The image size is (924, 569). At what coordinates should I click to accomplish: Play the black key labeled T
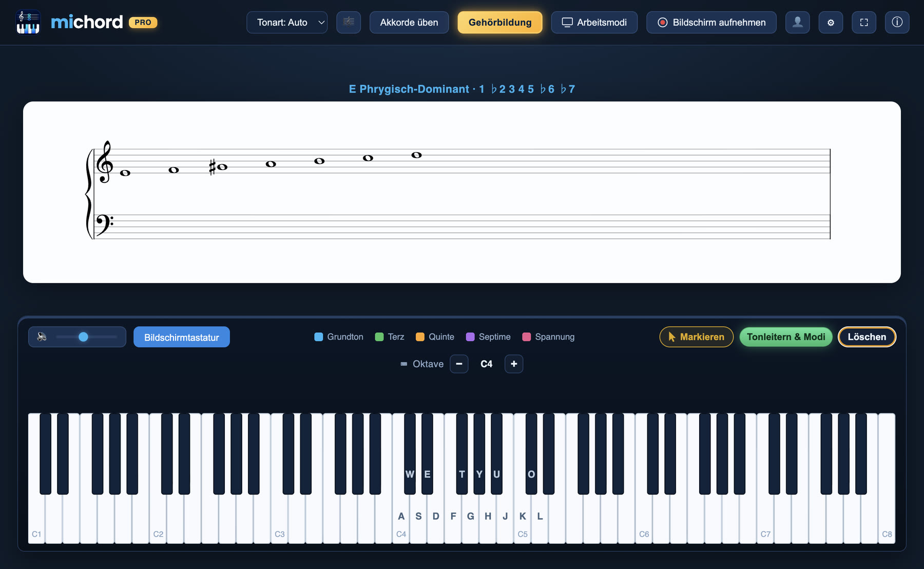coord(462,453)
